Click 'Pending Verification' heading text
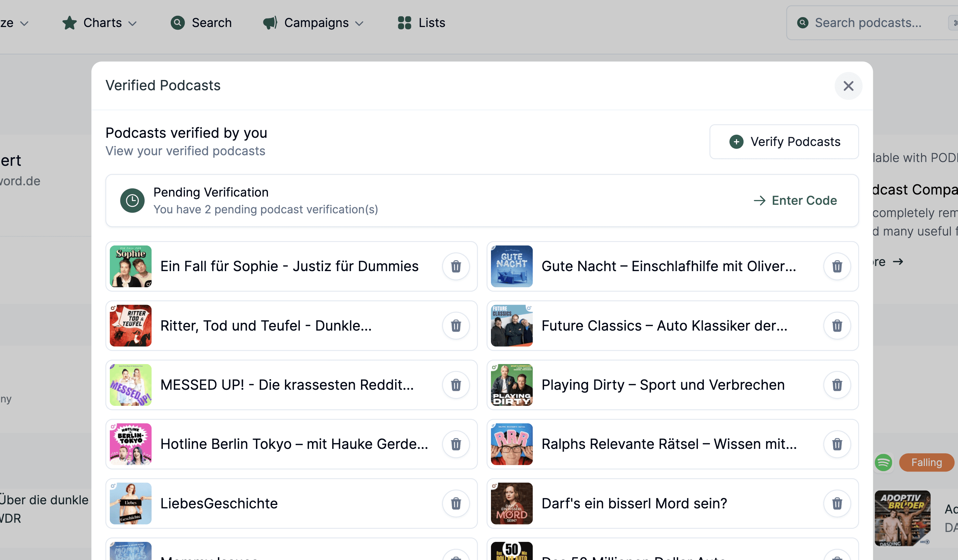The height and width of the screenshot is (560, 958). click(211, 192)
